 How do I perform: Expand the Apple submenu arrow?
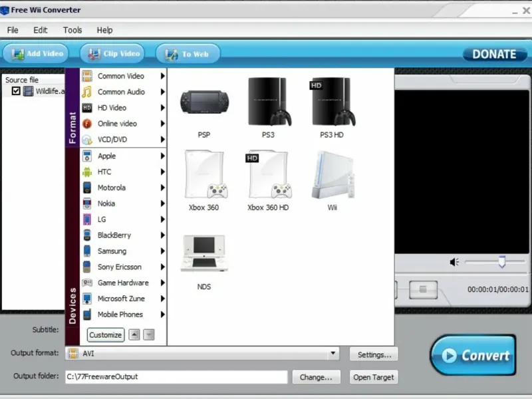pos(162,156)
